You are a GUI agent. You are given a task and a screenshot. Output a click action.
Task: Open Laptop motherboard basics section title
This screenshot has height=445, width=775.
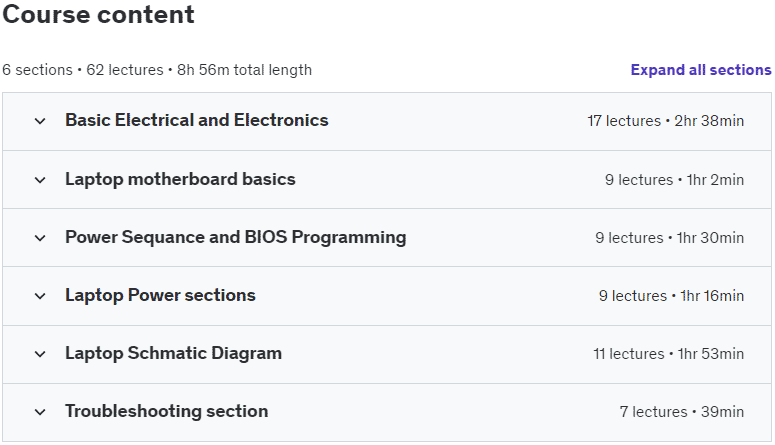coord(180,179)
